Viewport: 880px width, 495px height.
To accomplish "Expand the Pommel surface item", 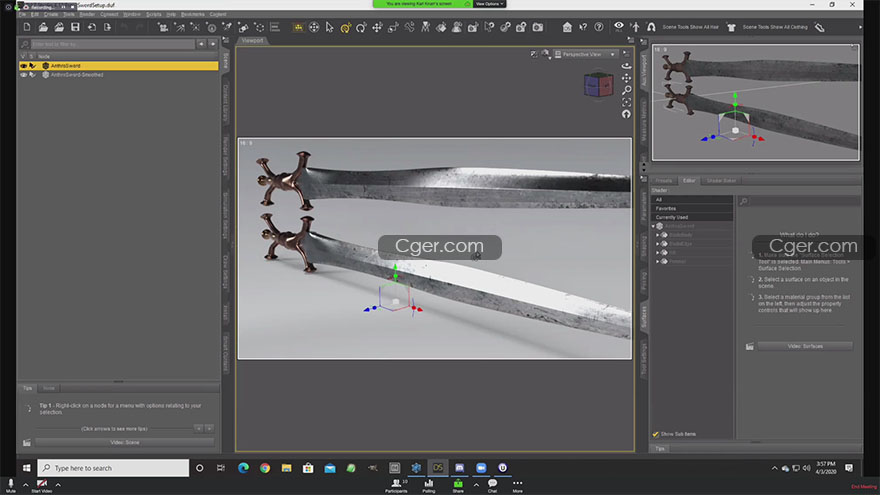I will (658, 261).
